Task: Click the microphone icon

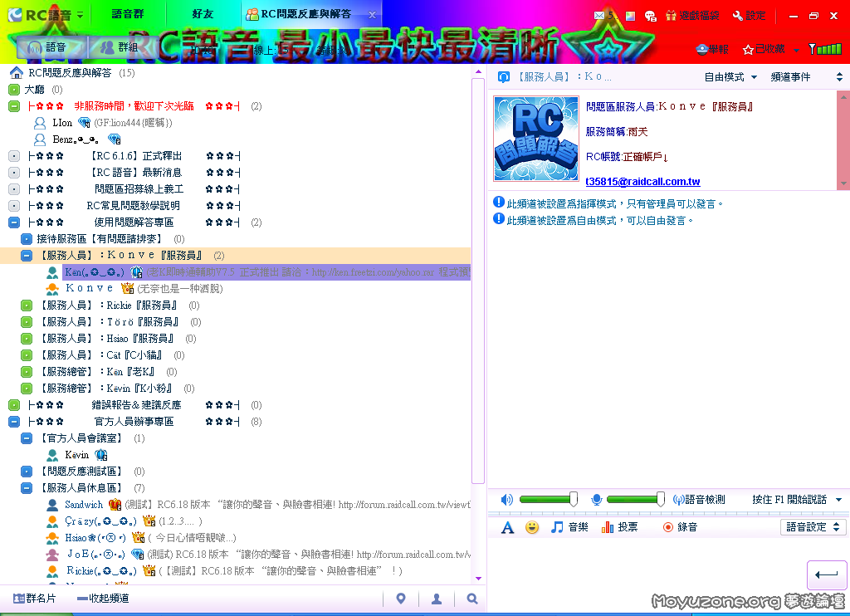Action: point(596,500)
